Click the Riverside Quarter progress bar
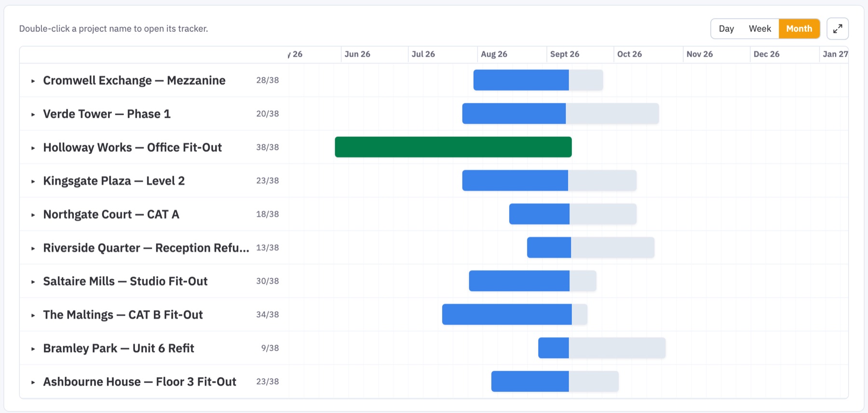The height and width of the screenshot is (413, 868). (x=591, y=248)
